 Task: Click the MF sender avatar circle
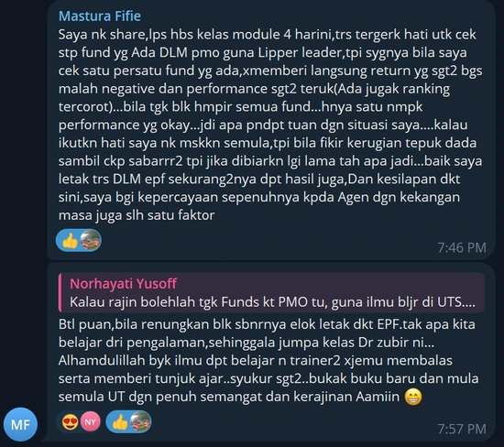point(20,424)
